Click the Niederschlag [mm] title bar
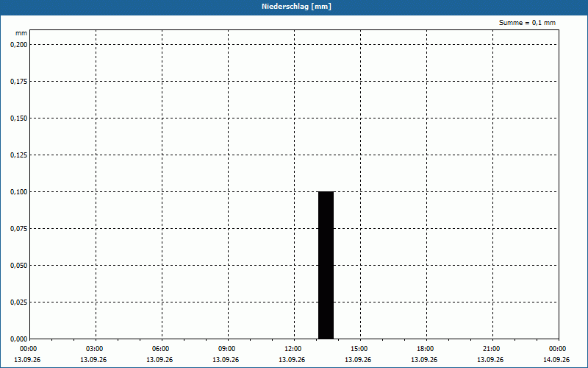This screenshot has width=588, height=368. (294, 7)
